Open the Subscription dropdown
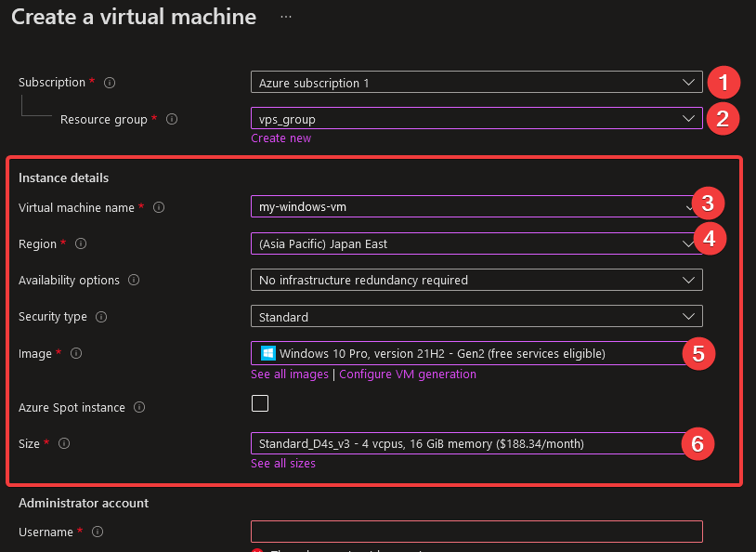Screen dimensions: 756x552 pos(476,82)
